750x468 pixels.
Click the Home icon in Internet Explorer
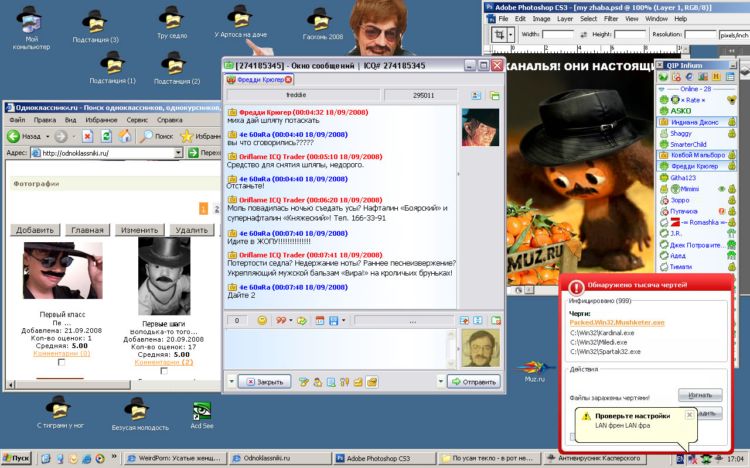(123, 136)
